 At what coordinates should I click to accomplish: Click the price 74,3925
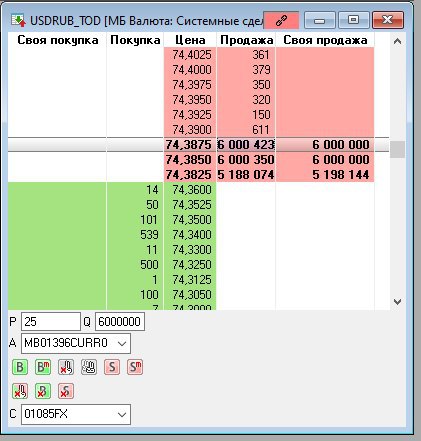tap(192, 115)
